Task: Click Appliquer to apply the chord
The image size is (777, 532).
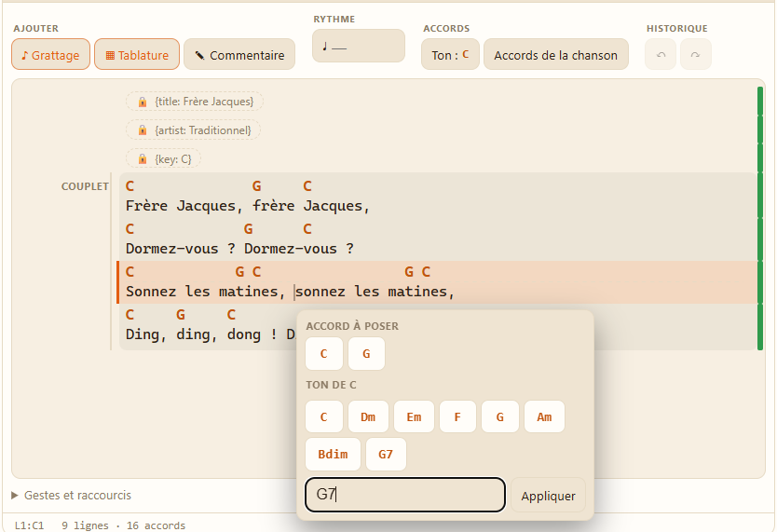Action: [x=548, y=496]
